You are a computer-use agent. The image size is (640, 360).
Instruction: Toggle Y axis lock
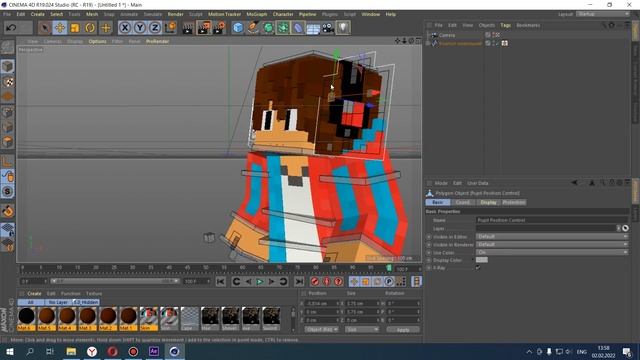click(140, 28)
